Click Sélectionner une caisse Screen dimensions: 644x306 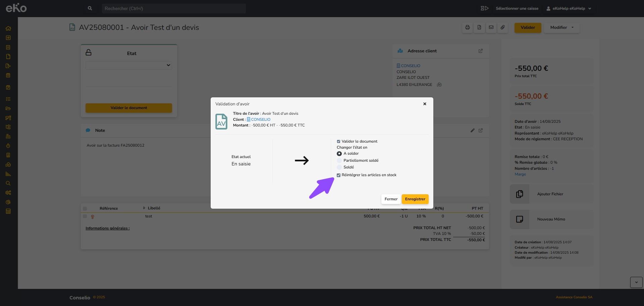(517, 8)
